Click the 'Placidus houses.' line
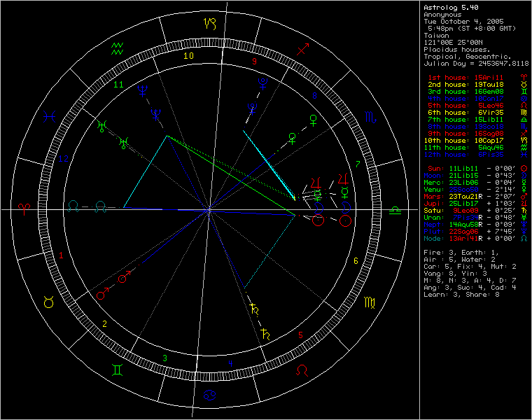 point(456,50)
